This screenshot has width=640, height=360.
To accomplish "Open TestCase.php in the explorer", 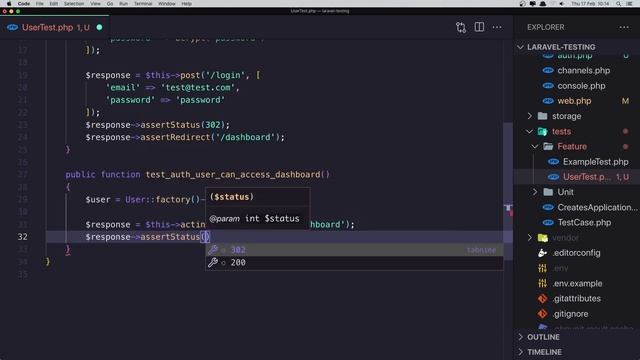I will [x=584, y=222].
